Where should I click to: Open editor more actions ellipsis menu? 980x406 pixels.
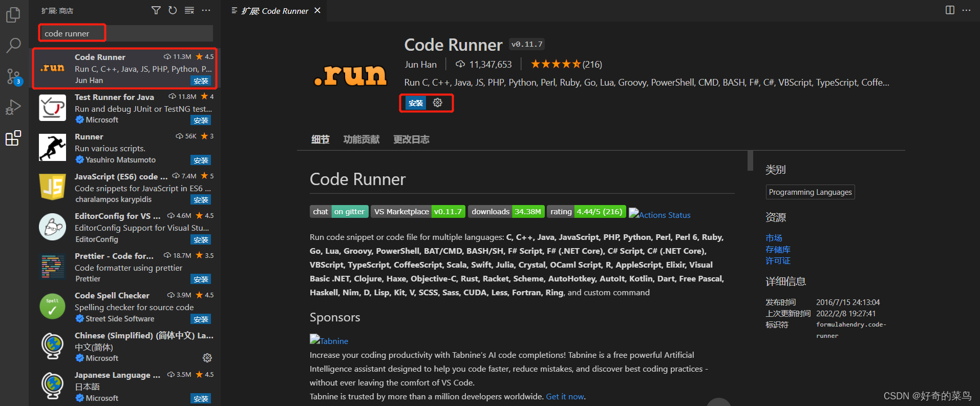pos(966,10)
